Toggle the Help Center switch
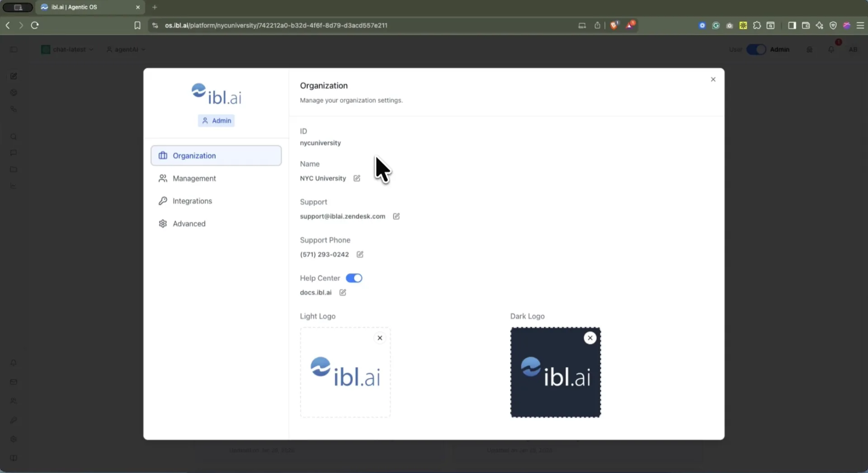Screen dimensions: 868x473 coord(354,278)
